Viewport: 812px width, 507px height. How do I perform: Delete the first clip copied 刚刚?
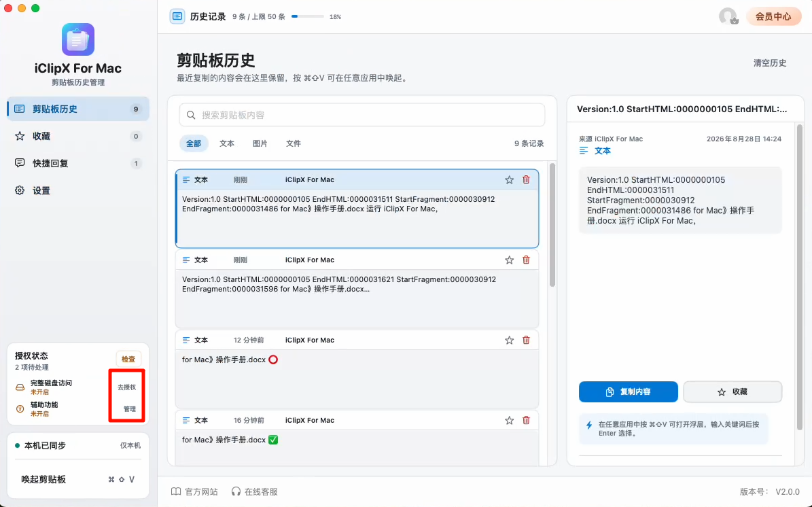[x=526, y=179]
